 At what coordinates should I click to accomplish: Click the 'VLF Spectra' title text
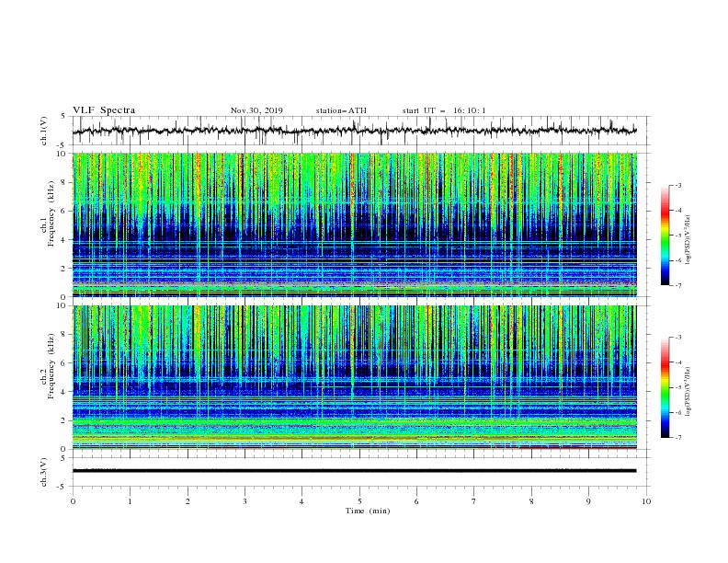click(x=104, y=110)
